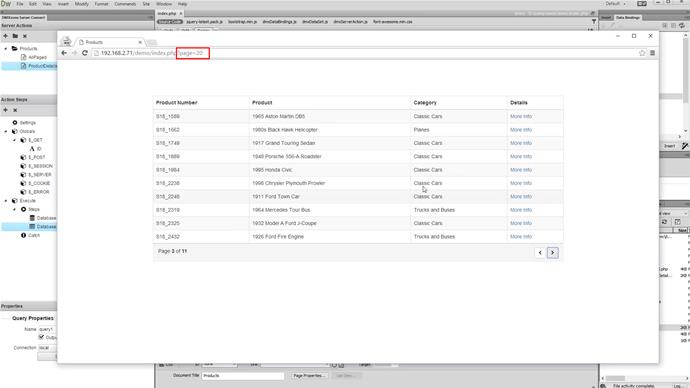Open the Commands menu in Dreamweaver
This screenshot has height=388, width=690.
[125, 4]
